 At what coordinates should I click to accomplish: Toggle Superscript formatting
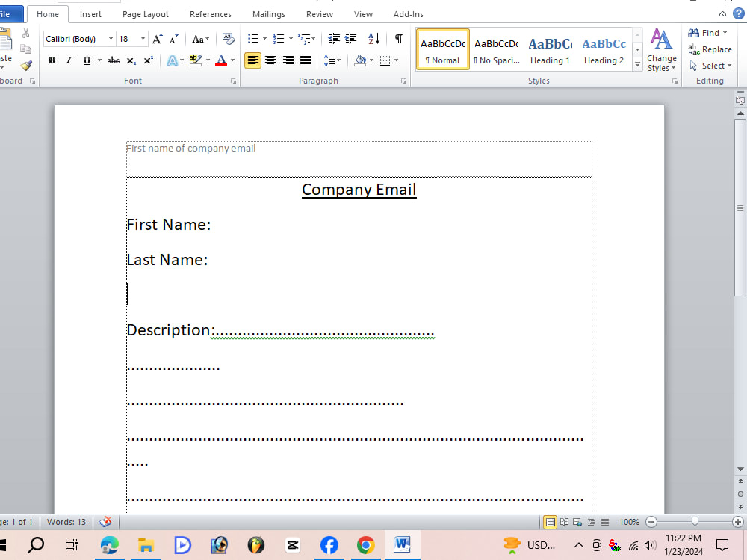148,60
